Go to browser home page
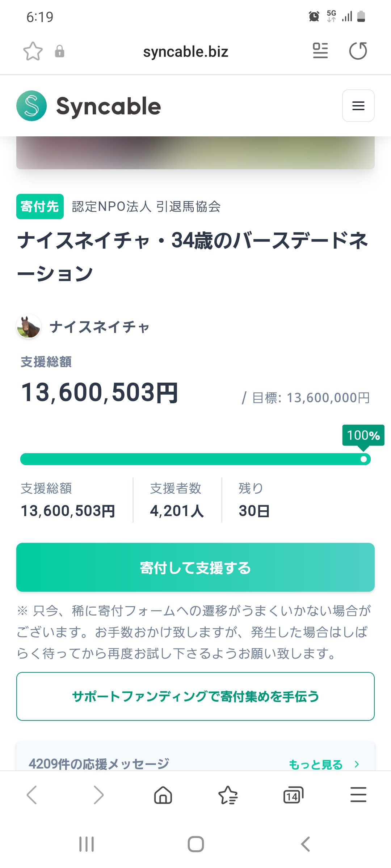 (163, 795)
